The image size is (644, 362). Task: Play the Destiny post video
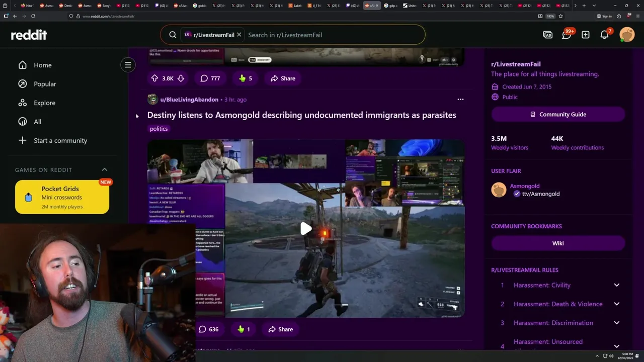pos(306,229)
